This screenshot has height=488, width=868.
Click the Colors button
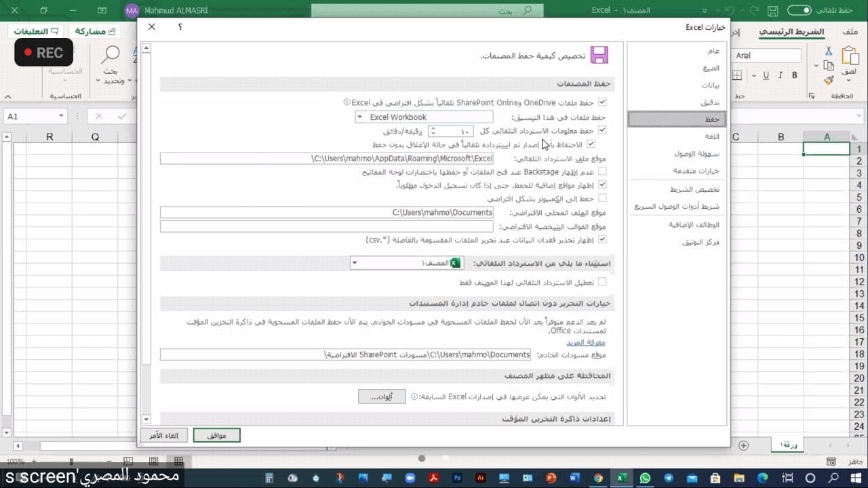[382, 397]
